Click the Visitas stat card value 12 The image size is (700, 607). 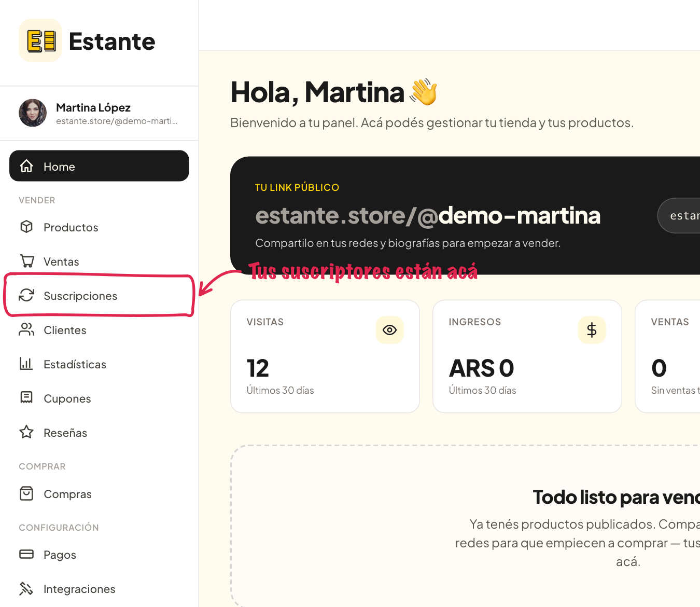tap(258, 368)
